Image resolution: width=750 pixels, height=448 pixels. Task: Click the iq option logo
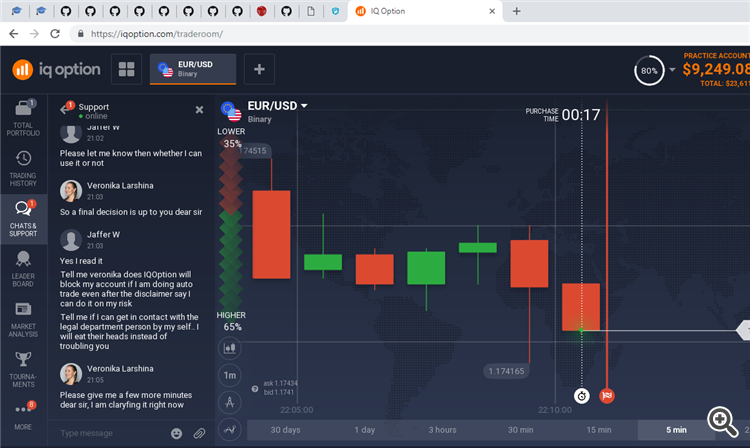coord(56,70)
